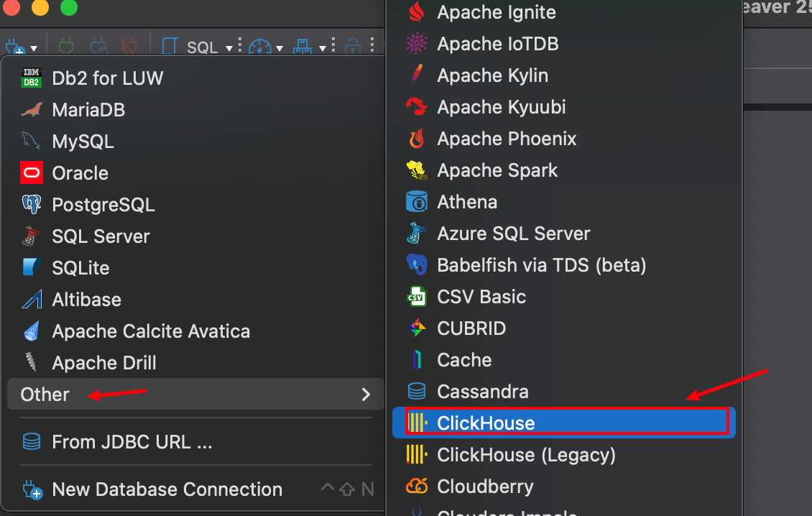This screenshot has width=812, height=516.
Task: Click the Apache IoTDB icon
Action: click(x=416, y=44)
